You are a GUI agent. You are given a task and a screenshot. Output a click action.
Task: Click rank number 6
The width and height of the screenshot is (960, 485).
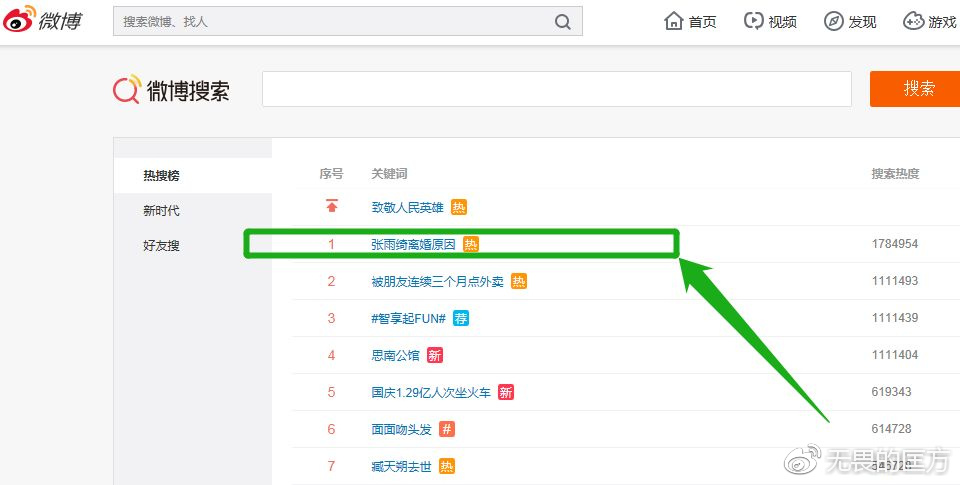[331, 429]
